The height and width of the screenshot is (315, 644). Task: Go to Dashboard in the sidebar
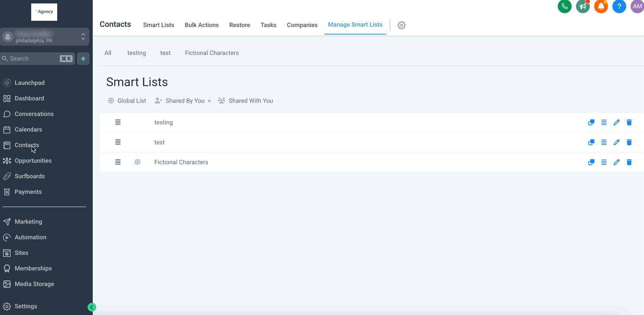(29, 98)
